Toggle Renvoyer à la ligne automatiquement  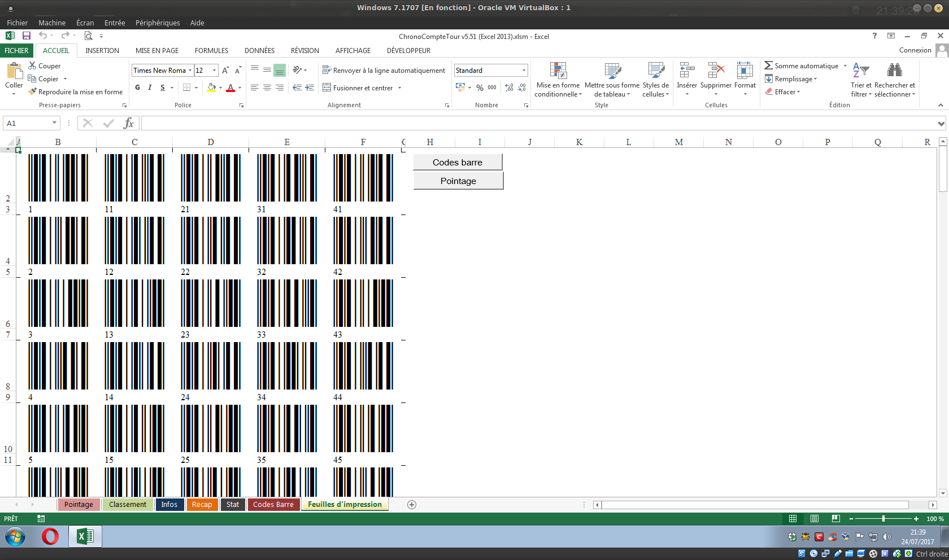point(384,71)
